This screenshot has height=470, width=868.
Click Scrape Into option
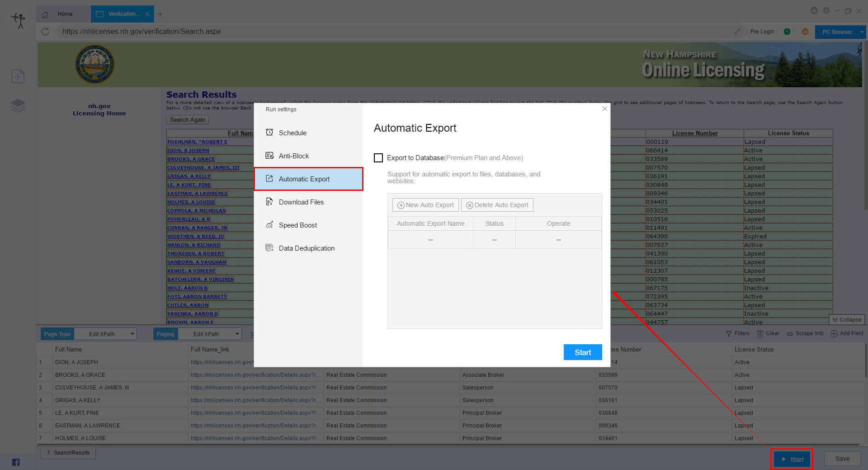(805, 333)
